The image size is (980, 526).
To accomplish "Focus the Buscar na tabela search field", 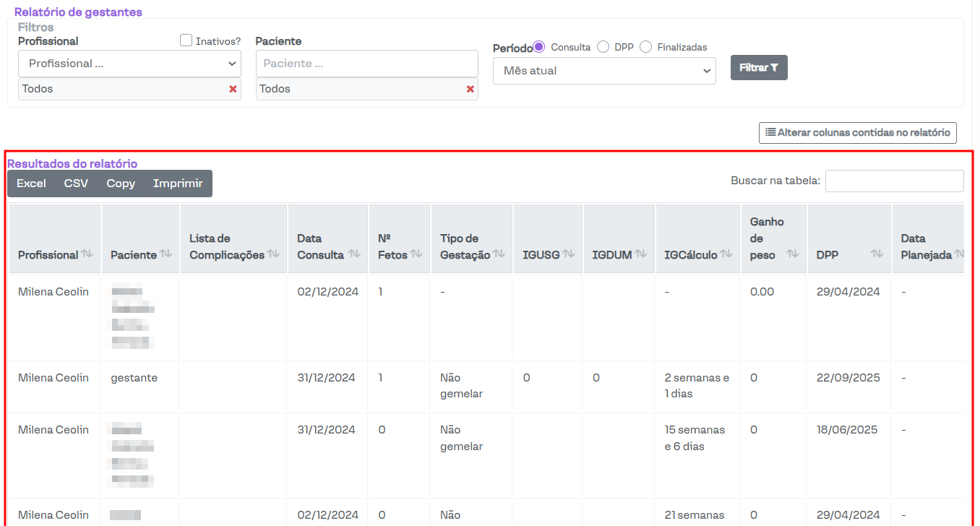I will pos(894,181).
